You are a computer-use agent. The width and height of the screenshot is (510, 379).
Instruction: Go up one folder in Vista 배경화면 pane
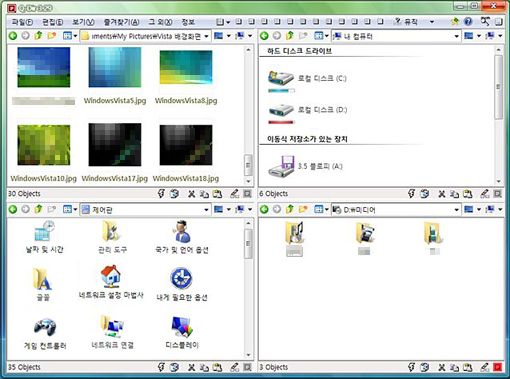click(38, 36)
